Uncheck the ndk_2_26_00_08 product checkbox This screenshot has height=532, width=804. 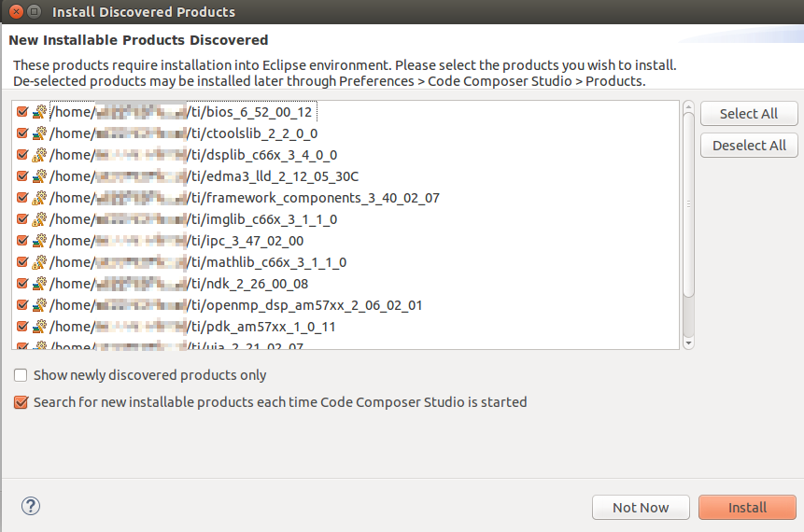[22, 284]
